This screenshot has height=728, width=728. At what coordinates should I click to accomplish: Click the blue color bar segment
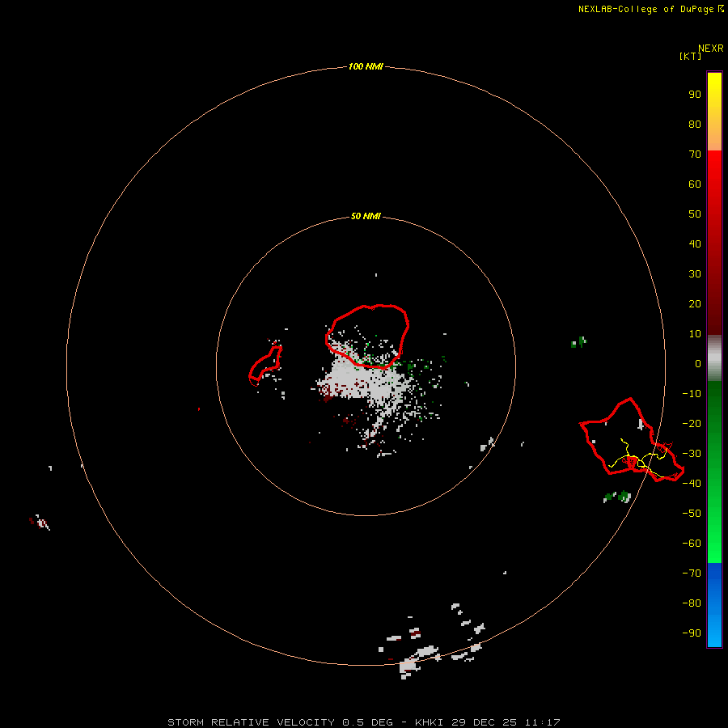714,605
